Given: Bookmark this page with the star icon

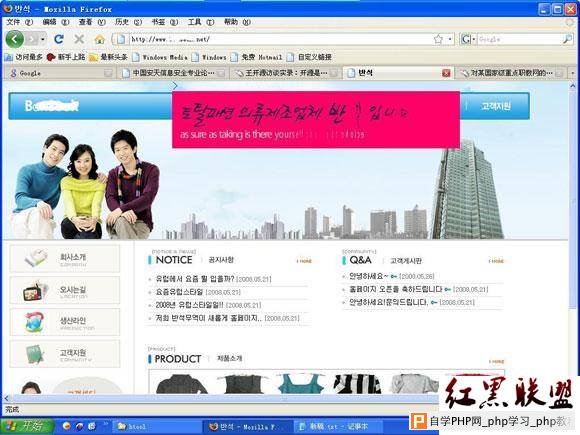Looking at the screenshot, I should (439, 39).
